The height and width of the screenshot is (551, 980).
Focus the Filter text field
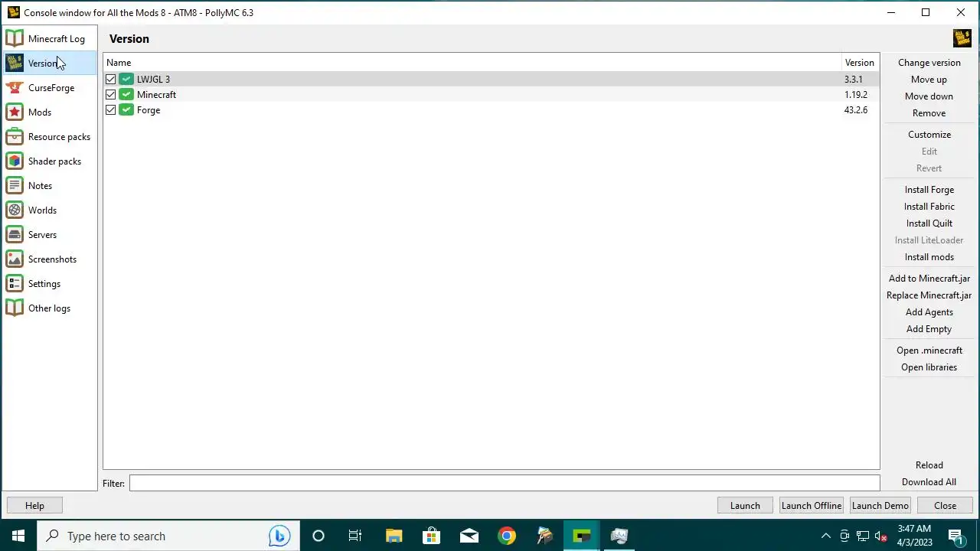(505, 483)
